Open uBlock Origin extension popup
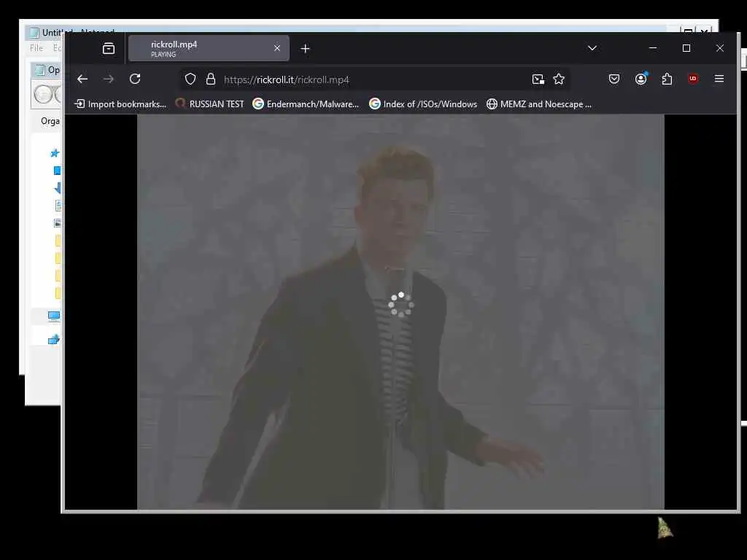Image resolution: width=747 pixels, height=560 pixels. click(693, 79)
